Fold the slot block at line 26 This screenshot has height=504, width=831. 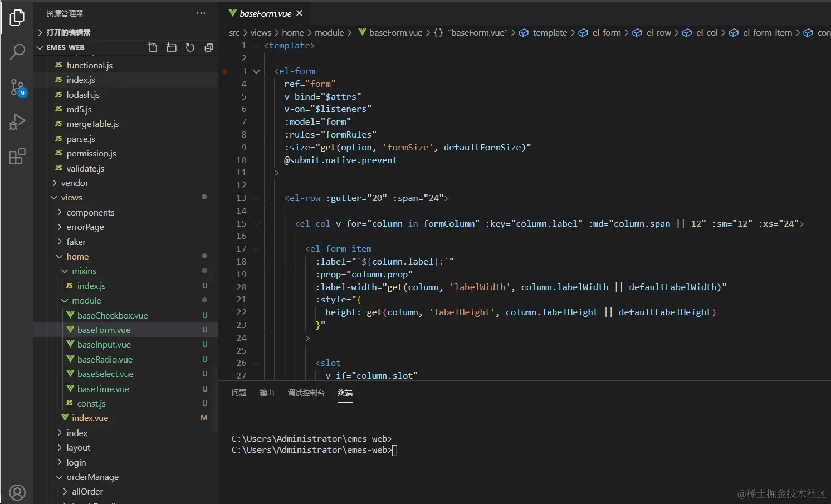click(x=256, y=363)
